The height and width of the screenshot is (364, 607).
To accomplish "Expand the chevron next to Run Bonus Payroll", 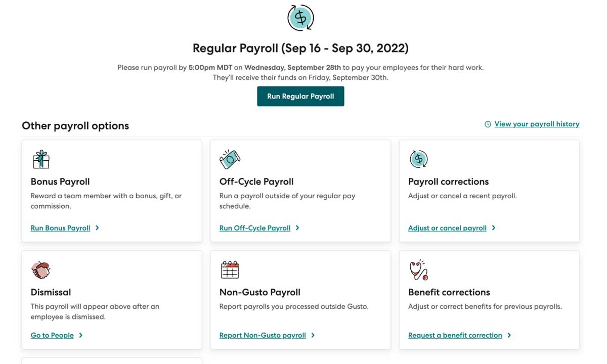I will tap(98, 228).
